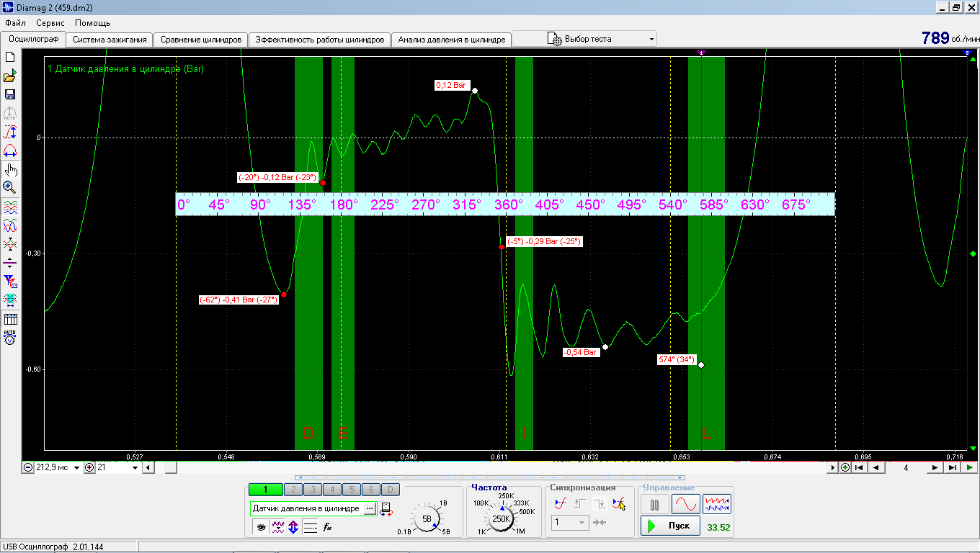980x553 pixels.
Task: Open the Помощь menu
Action: coord(93,23)
